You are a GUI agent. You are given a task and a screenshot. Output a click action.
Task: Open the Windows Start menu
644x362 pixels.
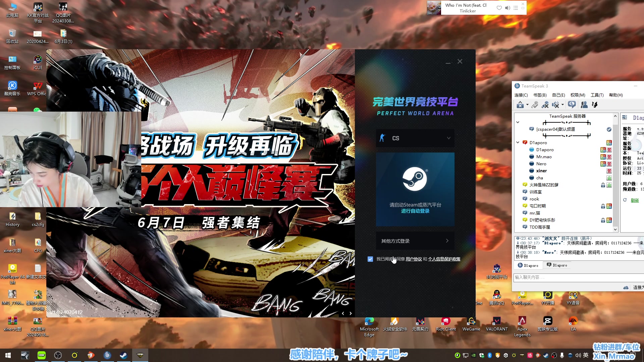tap(8, 355)
